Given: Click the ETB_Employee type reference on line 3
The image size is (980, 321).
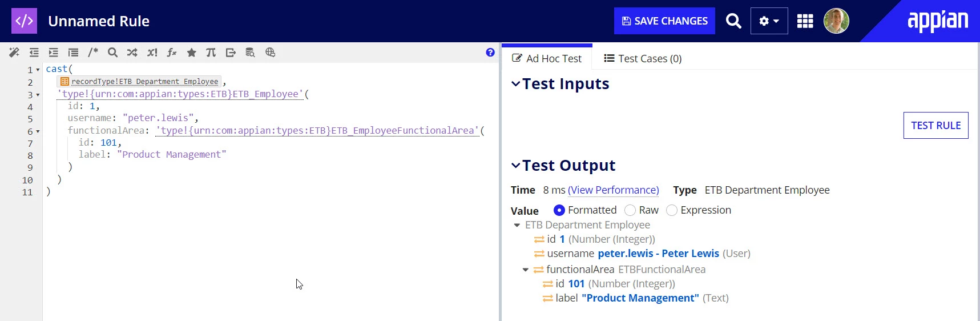Looking at the screenshot, I should click(x=180, y=94).
